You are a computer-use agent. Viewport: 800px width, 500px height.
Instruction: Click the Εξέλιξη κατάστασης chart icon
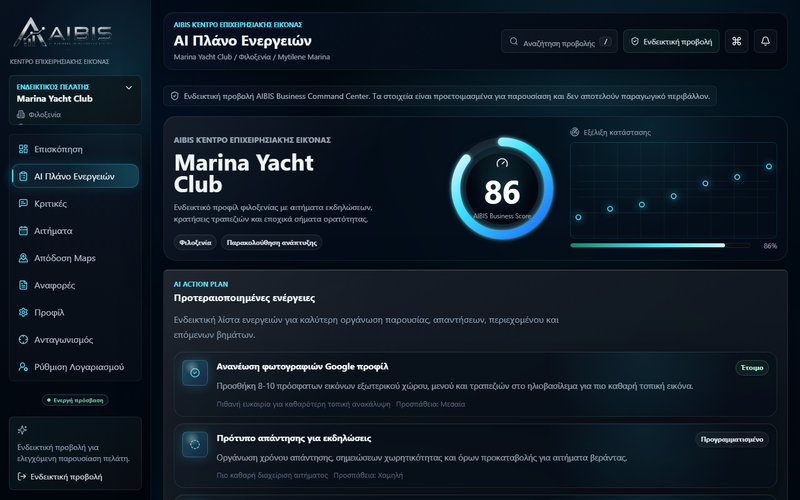click(x=574, y=132)
